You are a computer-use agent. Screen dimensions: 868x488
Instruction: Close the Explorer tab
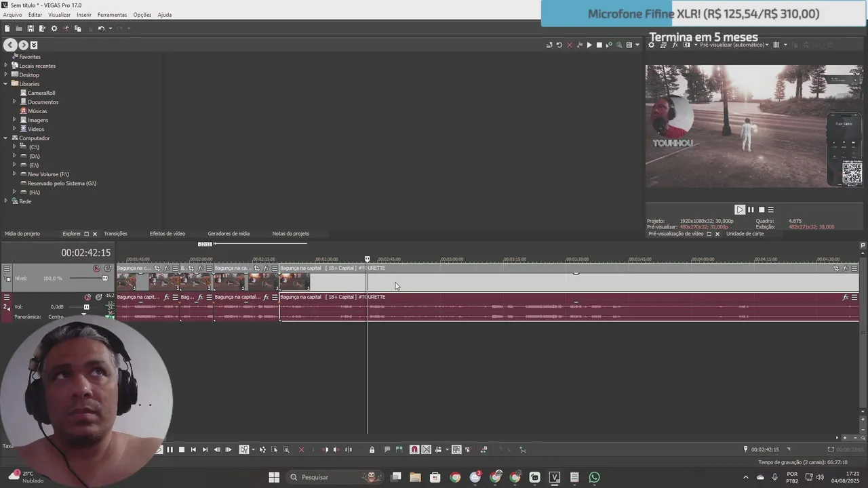(94, 234)
